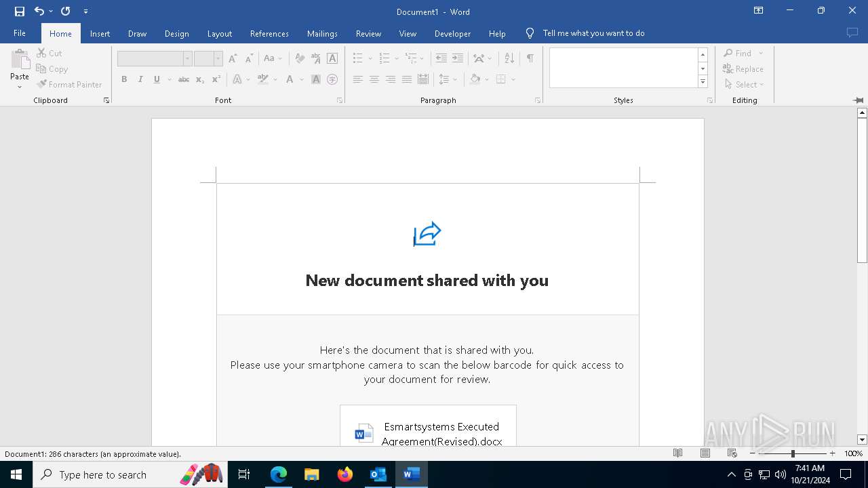This screenshot has width=868, height=488.
Task: Open the Font dialog launcher
Action: [340, 100]
